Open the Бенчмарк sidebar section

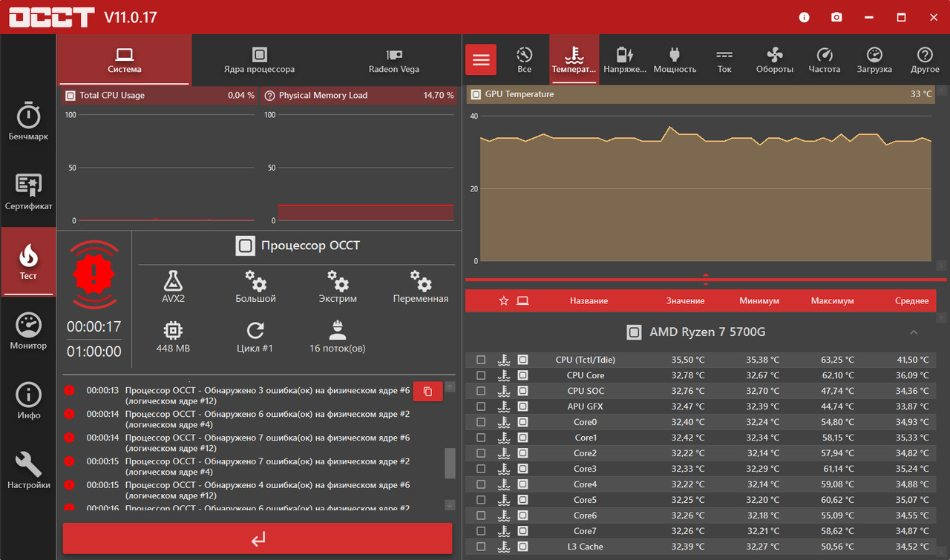click(x=28, y=122)
